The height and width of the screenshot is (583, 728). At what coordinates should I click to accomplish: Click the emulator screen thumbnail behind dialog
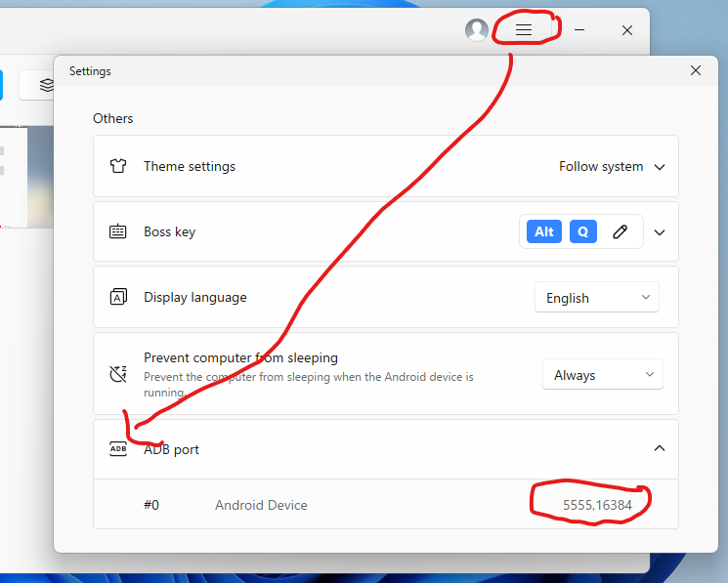point(26,177)
